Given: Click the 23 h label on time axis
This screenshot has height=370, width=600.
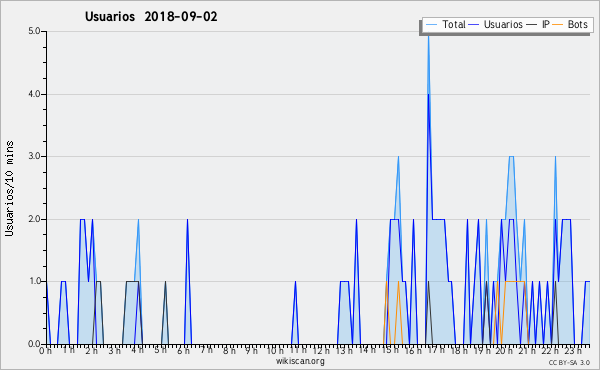Looking at the screenshot, I should tap(573, 351).
